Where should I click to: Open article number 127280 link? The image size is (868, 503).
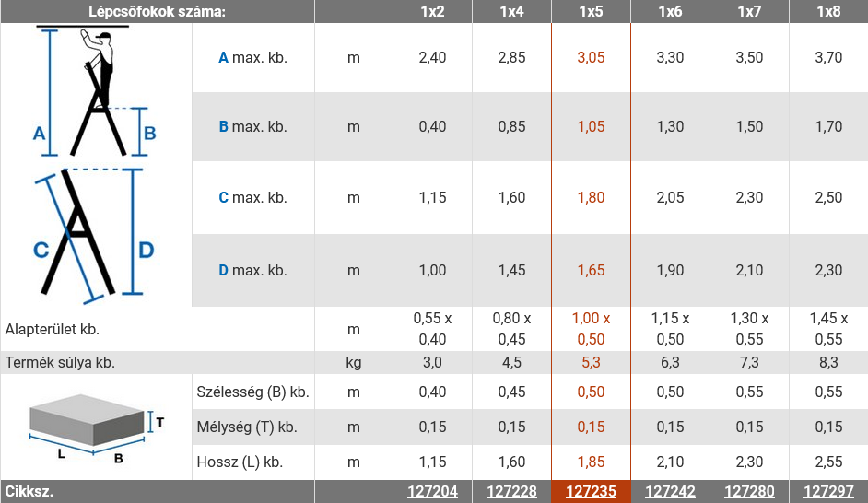coord(749,491)
